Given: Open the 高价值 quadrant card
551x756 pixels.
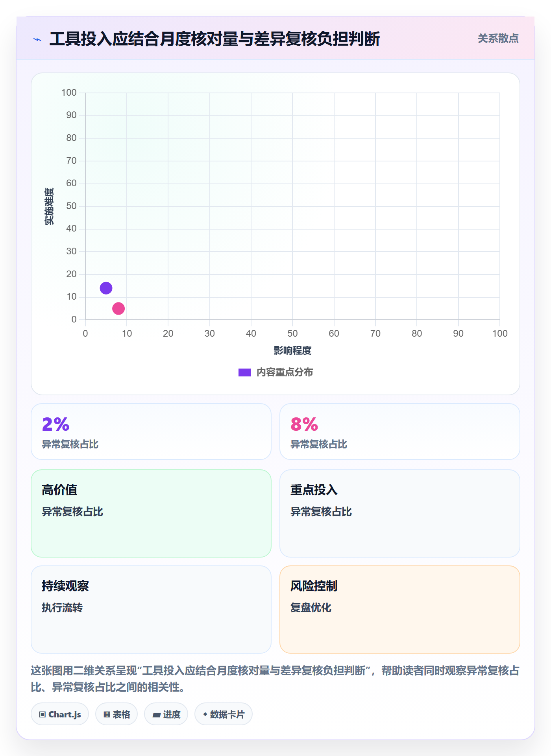Looking at the screenshot, I should coord(151,513).
